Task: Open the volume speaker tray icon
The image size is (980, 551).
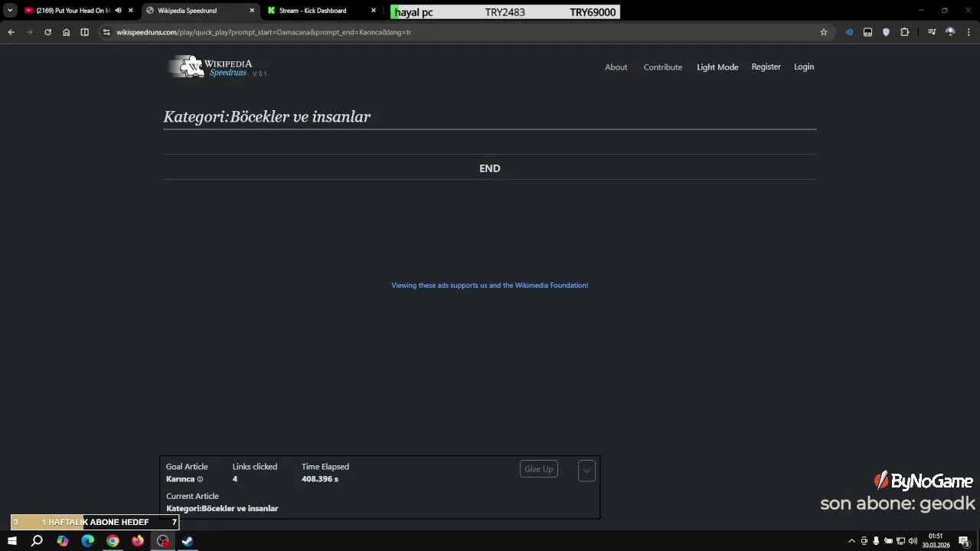Action: (x=913, y=541)
